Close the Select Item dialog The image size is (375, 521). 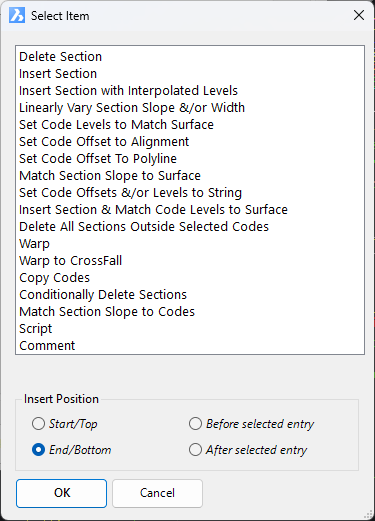(359, 15)
